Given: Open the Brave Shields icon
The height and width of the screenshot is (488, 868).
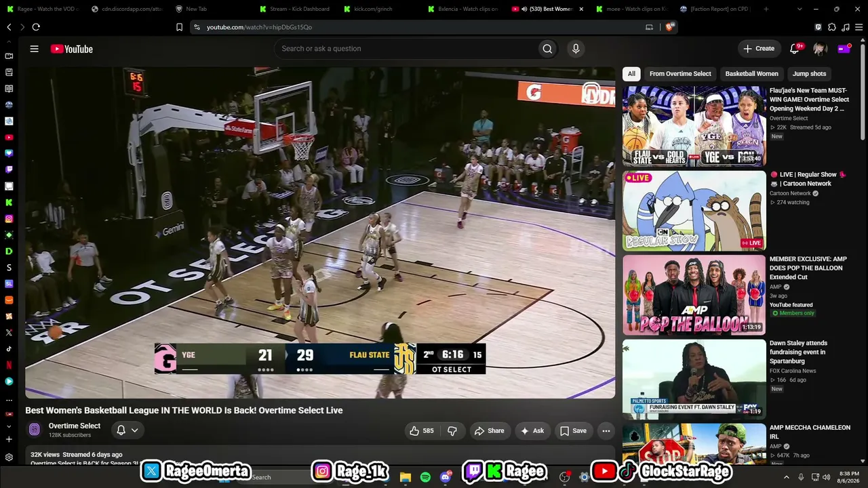Looking at the screenshot, I should coord(669,27).
